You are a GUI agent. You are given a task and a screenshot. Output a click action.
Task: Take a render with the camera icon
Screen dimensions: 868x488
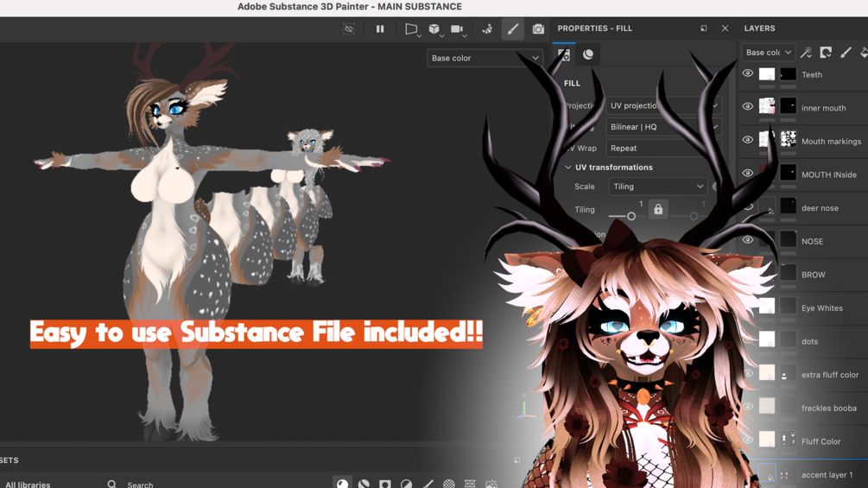538,29
